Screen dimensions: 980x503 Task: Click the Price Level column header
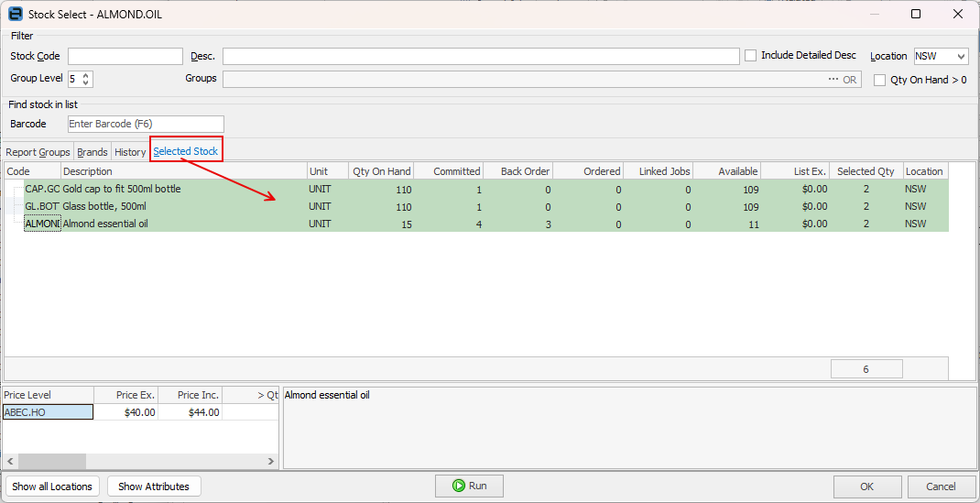(49, 395)
